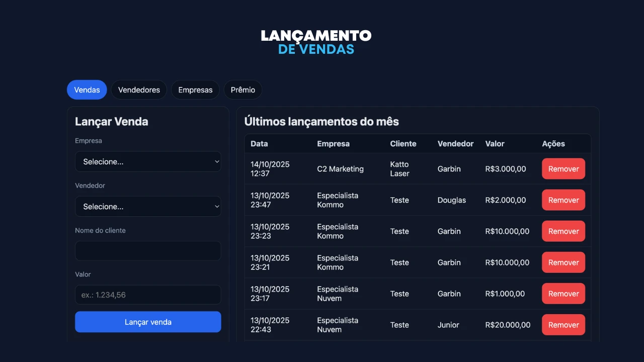Screen dimensions: 644x362
Task: Remove the Douglas R$2.000,00 entry
Action: (x=563, y=200)
